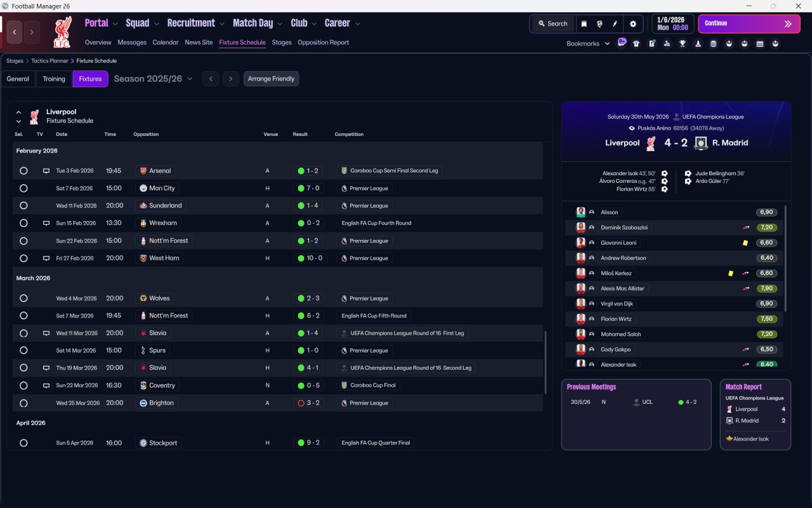Select the Arsenal fixture radio button
812x508 pixels.
[23, 171]
